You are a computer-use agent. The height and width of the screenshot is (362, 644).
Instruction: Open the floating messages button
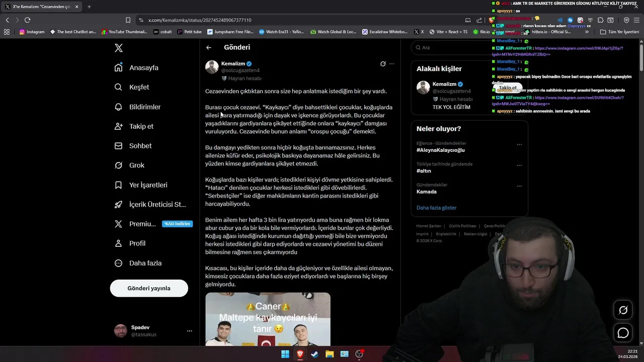click(623, 333)
